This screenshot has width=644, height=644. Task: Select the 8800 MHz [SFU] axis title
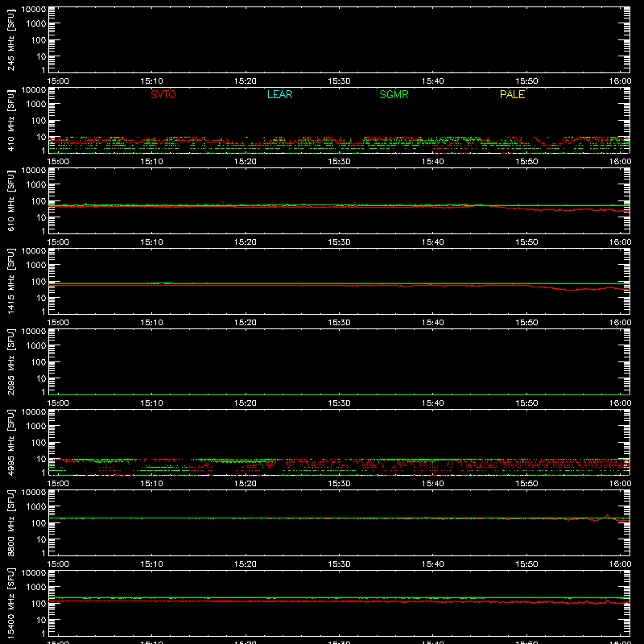point(10,522)
